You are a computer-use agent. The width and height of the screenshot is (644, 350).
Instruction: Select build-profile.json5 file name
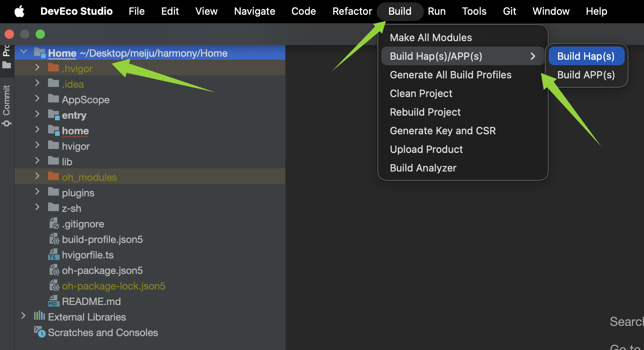(102, 239)
